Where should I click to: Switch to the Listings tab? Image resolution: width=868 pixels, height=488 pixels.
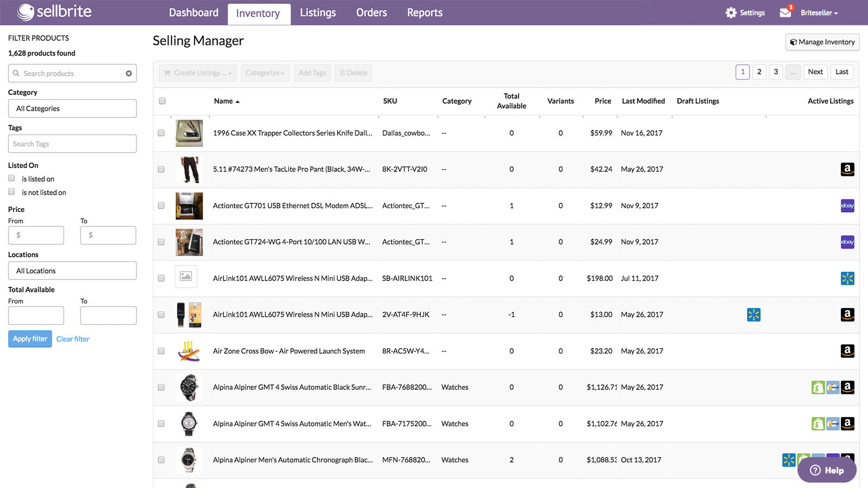click(318, 12)
